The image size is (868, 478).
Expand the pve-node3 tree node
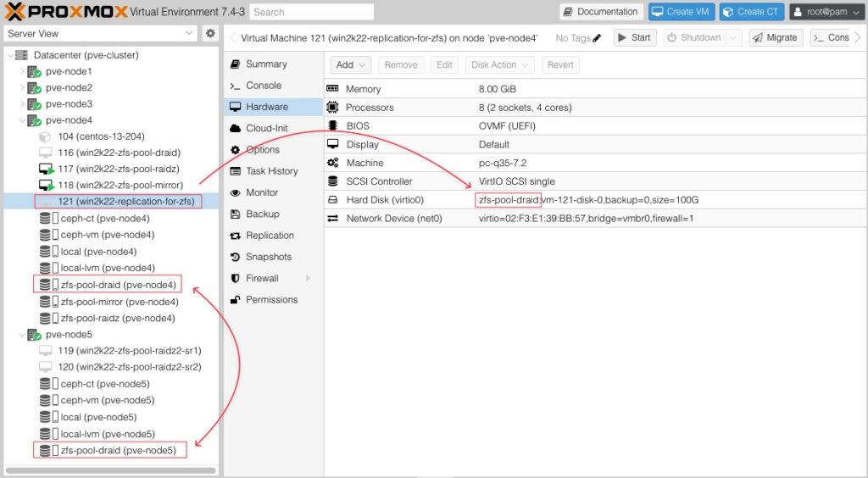point(22,103)
